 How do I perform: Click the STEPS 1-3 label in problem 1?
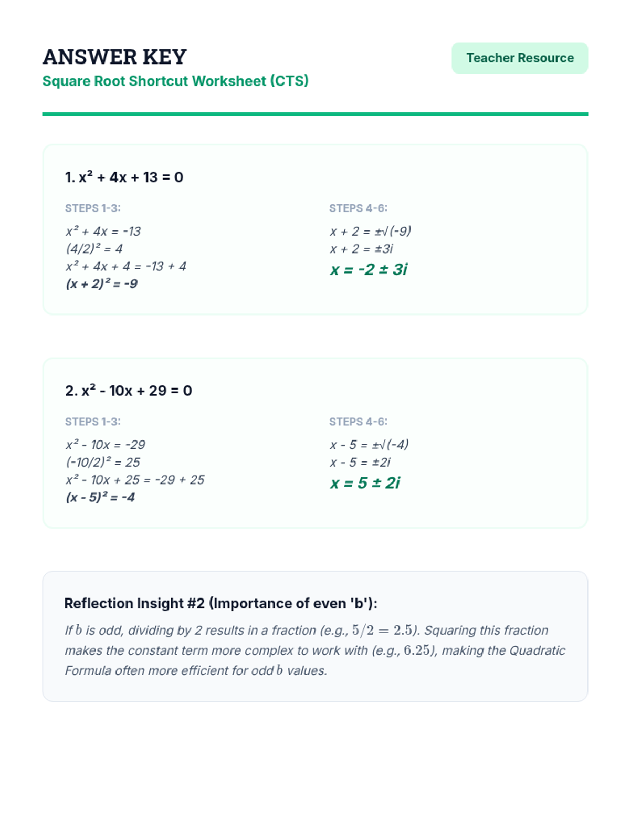tap(93, 208)
